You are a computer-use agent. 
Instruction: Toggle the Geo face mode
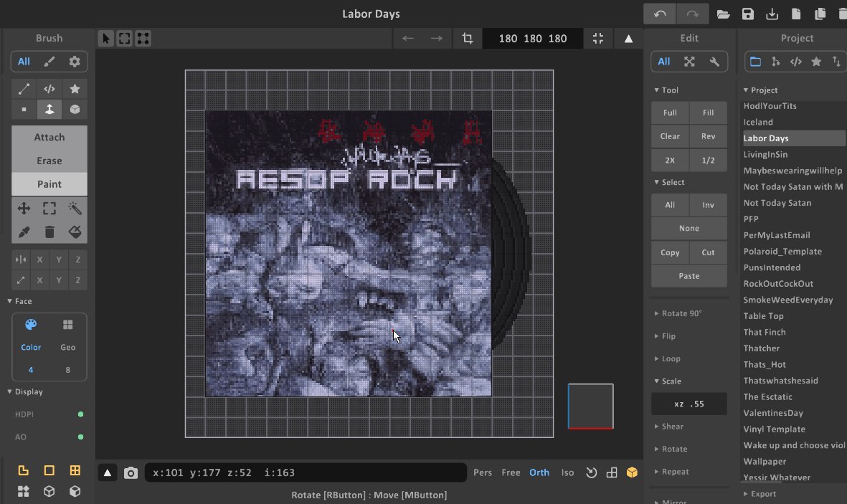[x=67, y=334]
